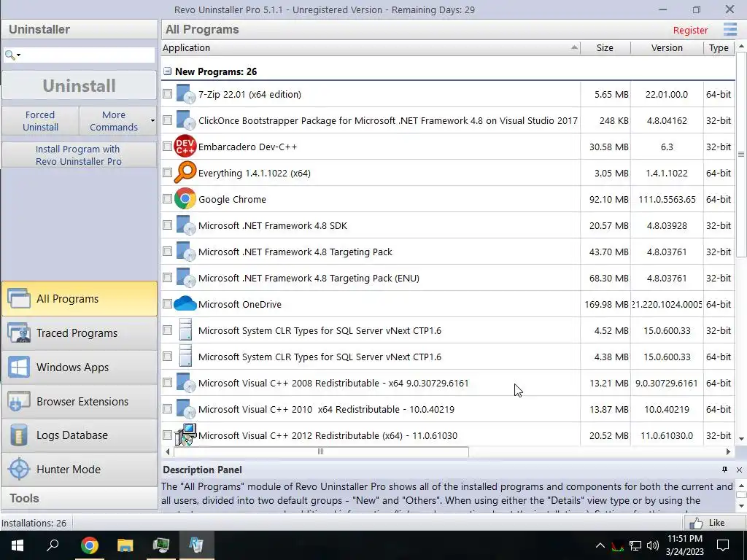Open Chrome from the Windows taskbar
The height and width of the screenshot is (560, 747).
[x=89, y=545]
